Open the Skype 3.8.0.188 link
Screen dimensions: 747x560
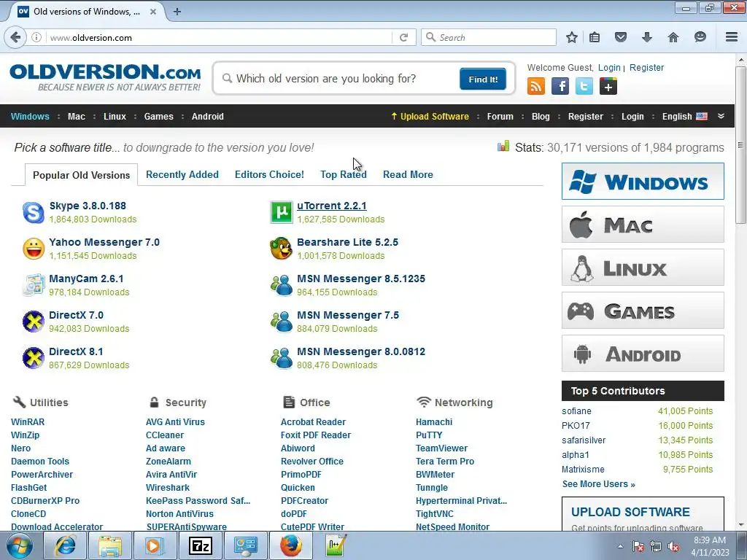tap(88, 206)
